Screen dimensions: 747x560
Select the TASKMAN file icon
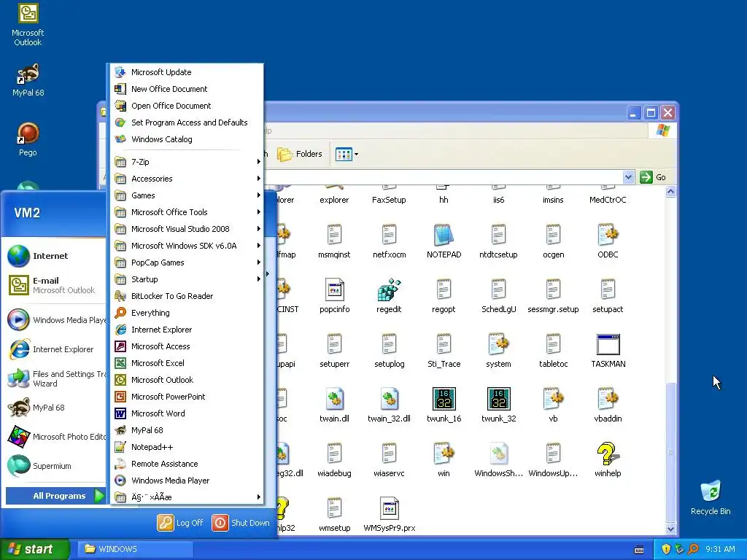pyautogui.click(x=608, y=351)
